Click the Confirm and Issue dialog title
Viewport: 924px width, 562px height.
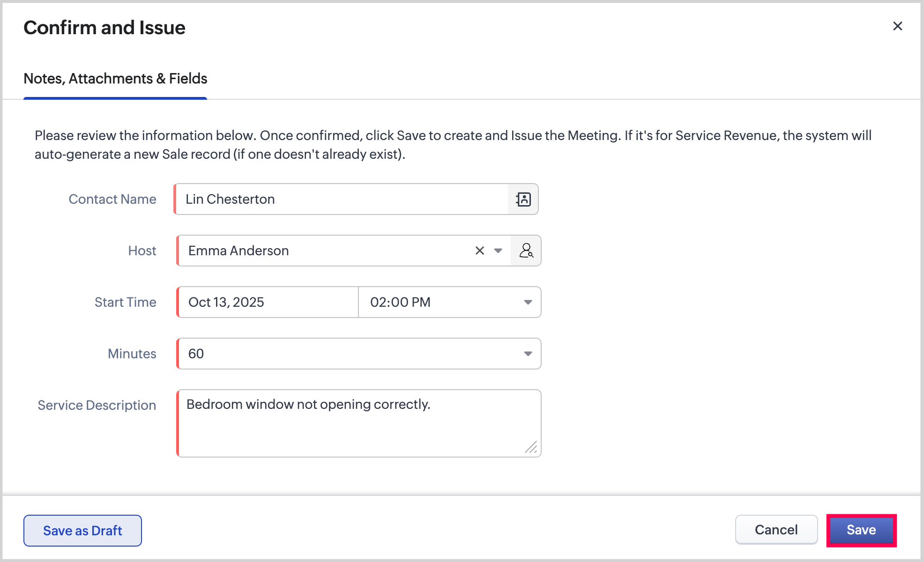tap(104, 28)
